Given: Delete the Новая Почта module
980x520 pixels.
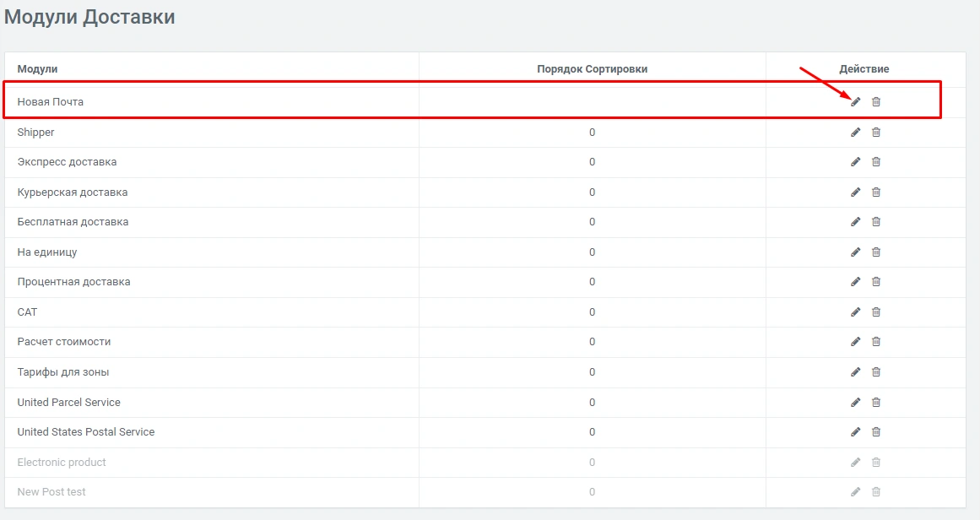Looking at the screenshot, I should pyautogui.click(x=875, y=102).
